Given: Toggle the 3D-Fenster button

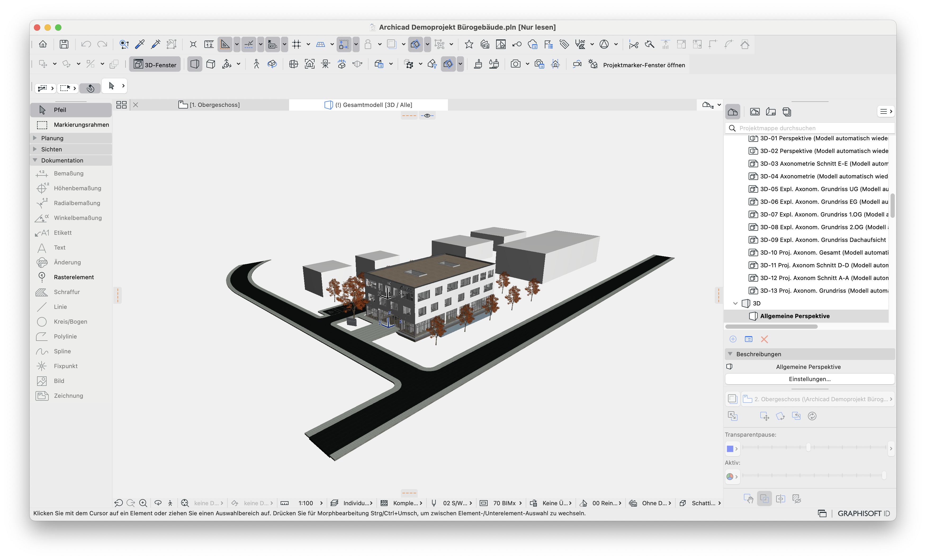Looking at the screenshot, I should (155, 65).
